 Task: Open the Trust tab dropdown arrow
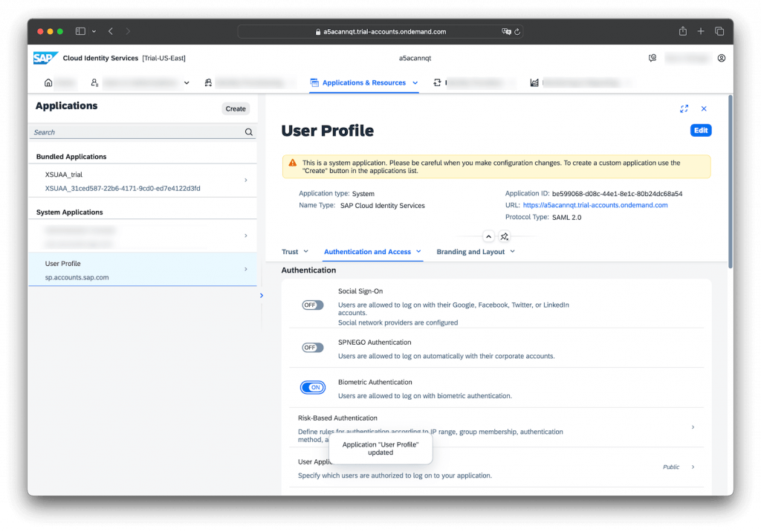(305, 251)
